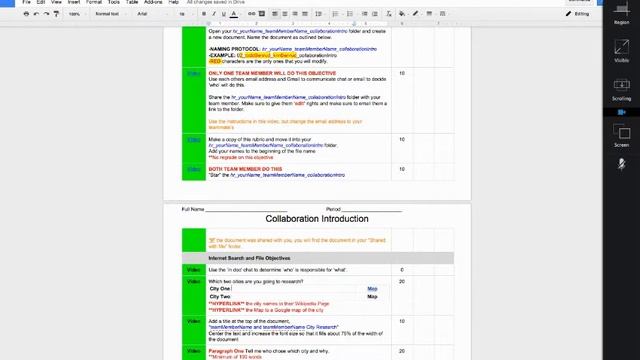
Task: Open the Table menu
Action: click(132, 2)
